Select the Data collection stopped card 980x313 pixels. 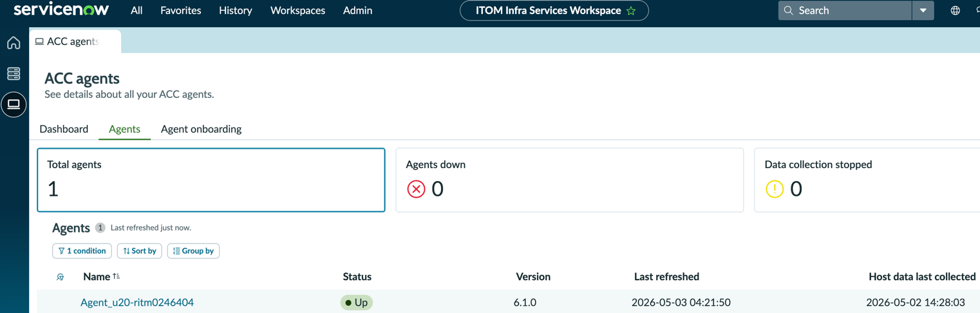[867, 180]
